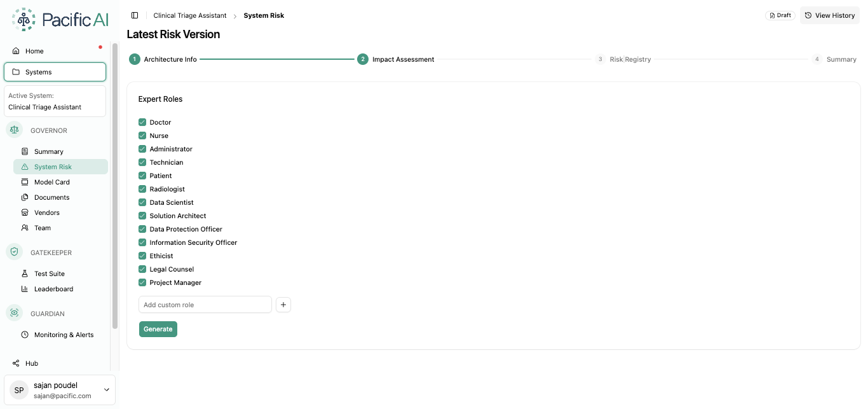Click the Summary page icon in sidebar
This screenshot has height=409, width=868.
coord(25,151)
